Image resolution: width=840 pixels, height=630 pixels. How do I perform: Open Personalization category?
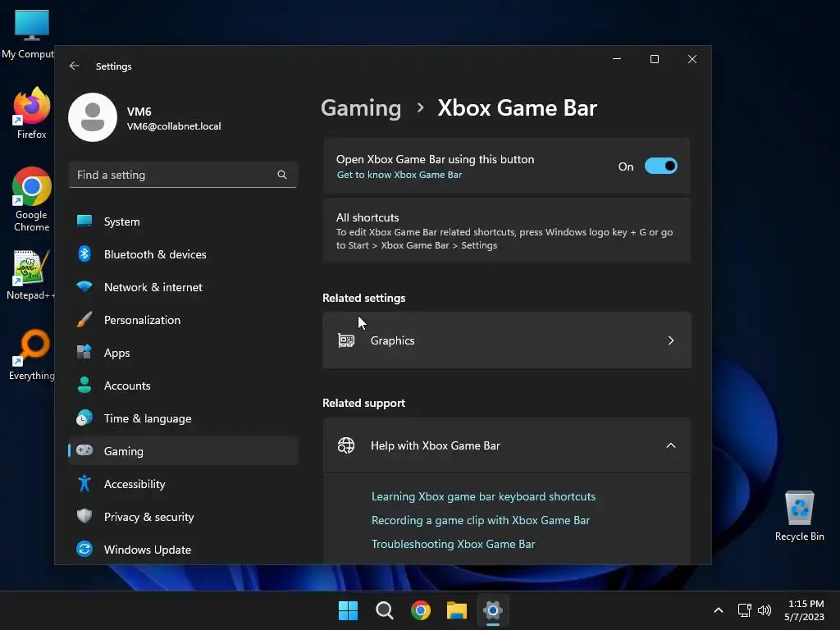point(183,320)
